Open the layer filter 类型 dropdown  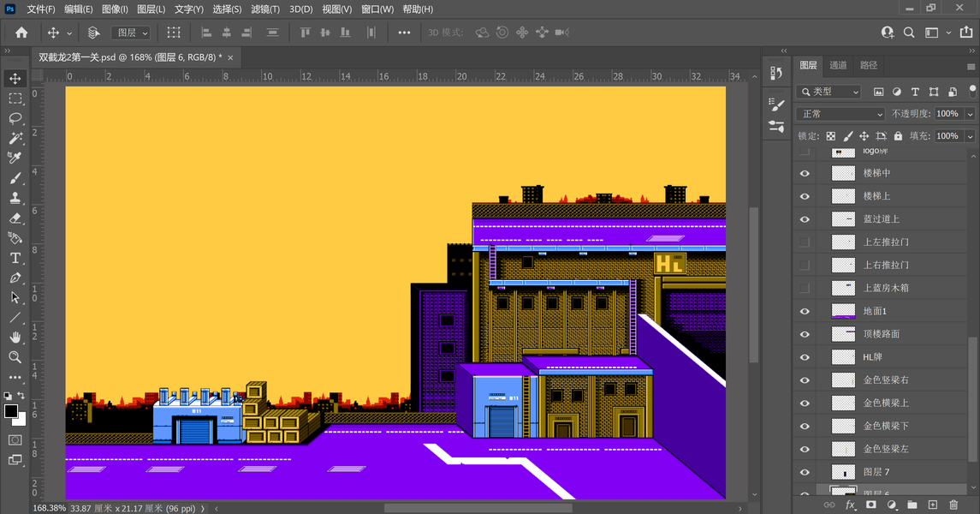click(829, 92)
